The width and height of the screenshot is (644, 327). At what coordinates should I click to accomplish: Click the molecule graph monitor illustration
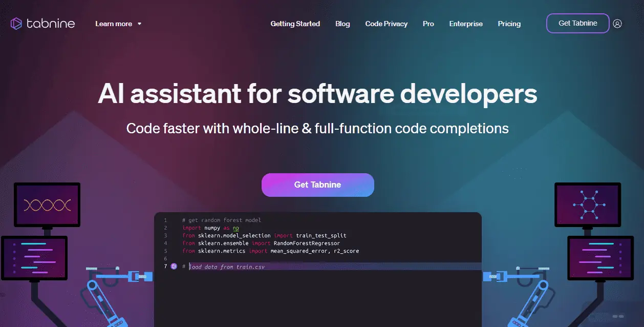click(588, 205)
